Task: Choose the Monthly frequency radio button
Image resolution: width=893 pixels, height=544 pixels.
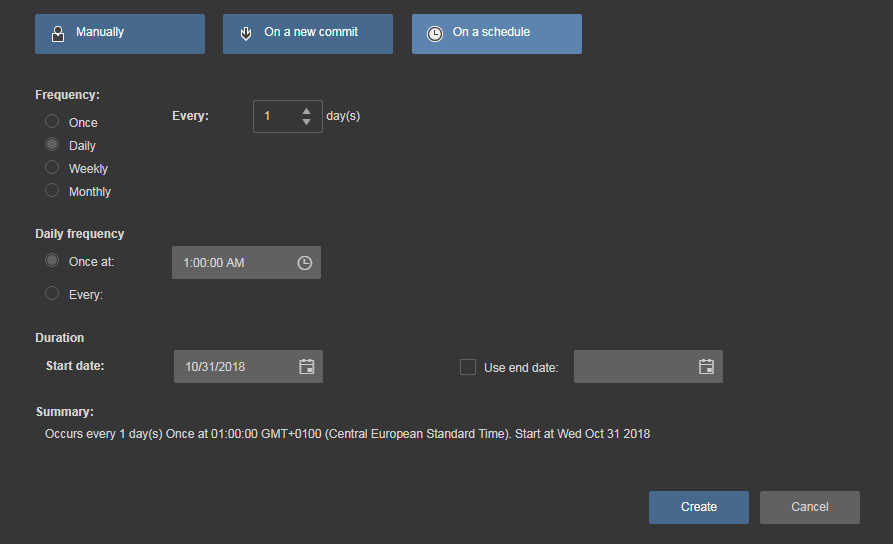Action: pyautogui.click(x=52, y=190)
